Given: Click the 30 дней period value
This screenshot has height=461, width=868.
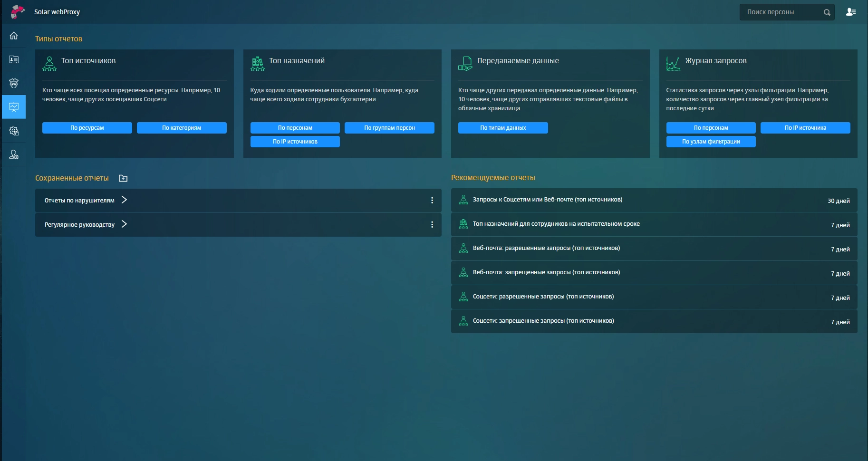Looking at the screenshot, I should (x=839, y=201).
